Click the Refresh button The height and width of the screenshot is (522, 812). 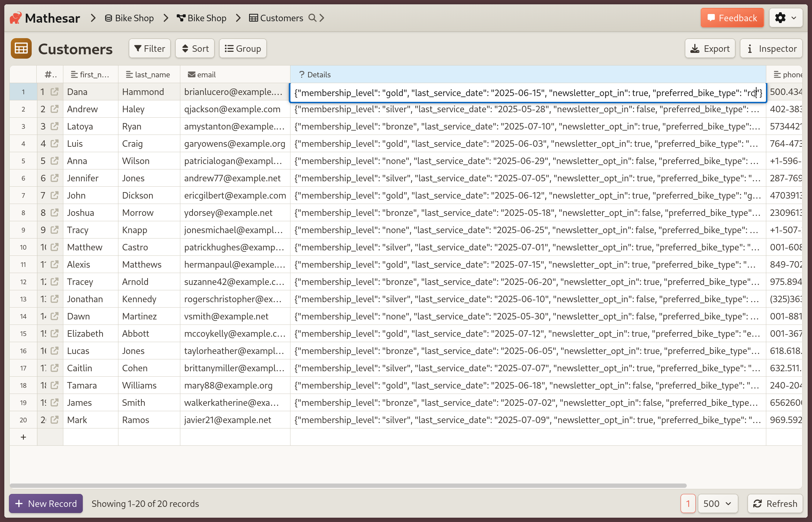(775, 504)
